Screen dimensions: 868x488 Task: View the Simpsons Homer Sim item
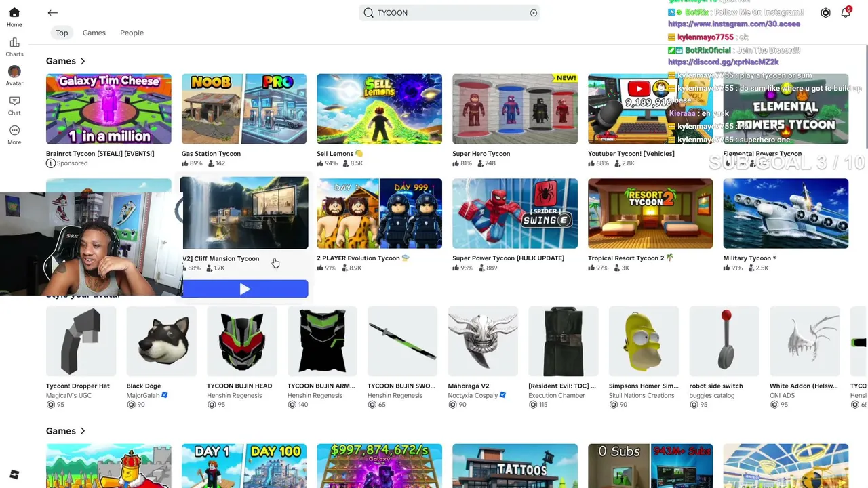click(x=644, y=341)
